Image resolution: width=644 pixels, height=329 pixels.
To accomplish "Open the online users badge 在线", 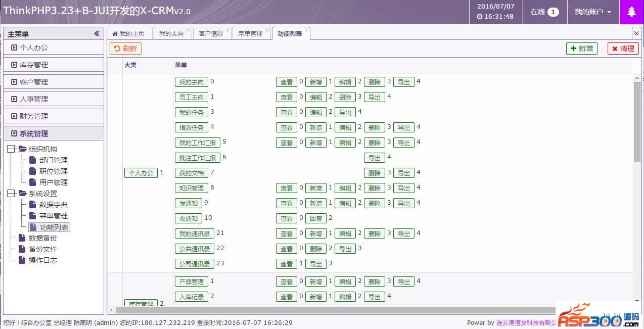I will coord(544,12).
